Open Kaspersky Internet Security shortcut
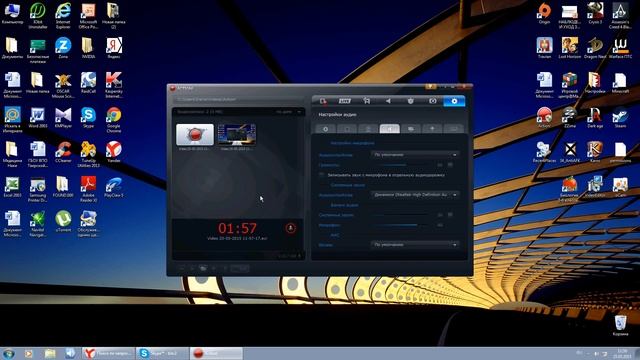640x360 pixels. (x=114, y=85)
